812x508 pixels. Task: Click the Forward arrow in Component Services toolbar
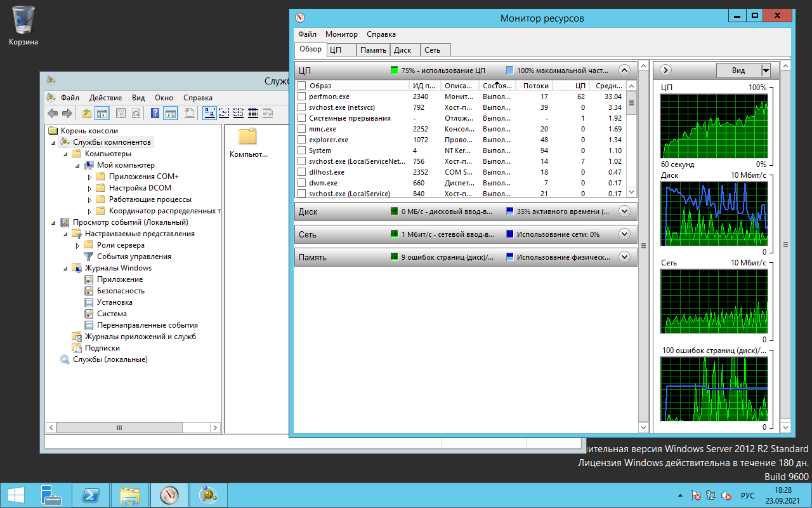coord(67,113)
